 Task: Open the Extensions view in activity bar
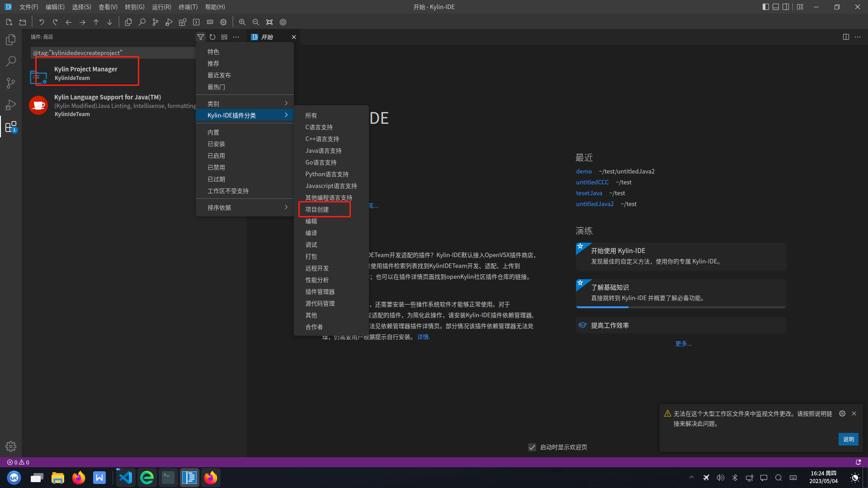pos(11,127)
